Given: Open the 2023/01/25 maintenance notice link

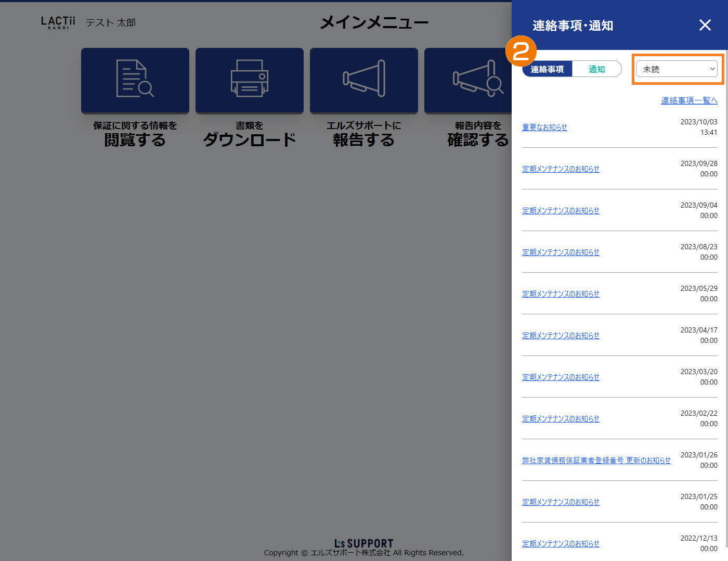Looking at the screenshot, I should pos(561,502).
